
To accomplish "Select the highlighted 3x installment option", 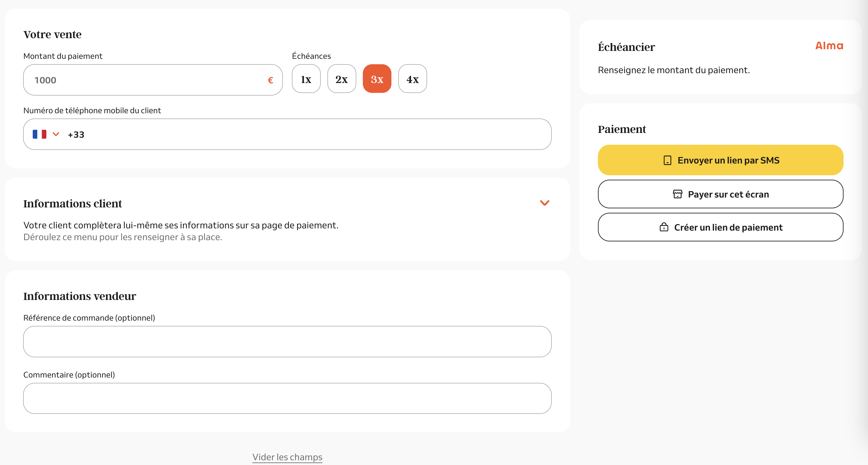I will [377, 79].
